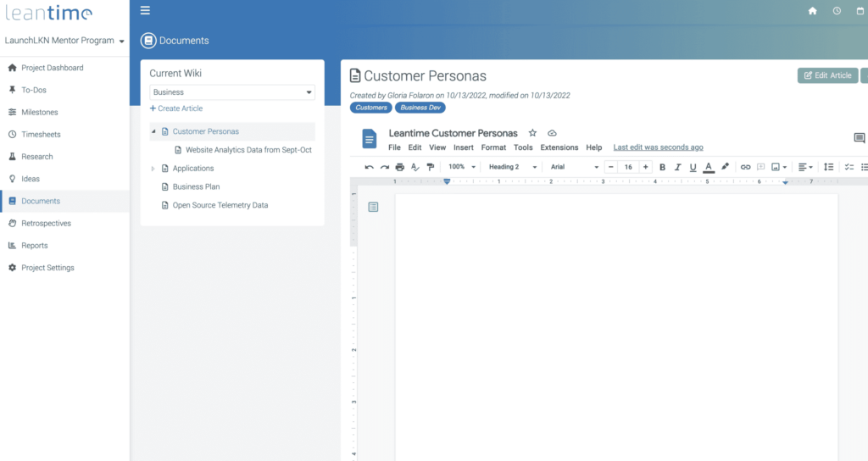The image size is (868, 461).
Task: Toggle bold formatting
Action: click(x=663, y=167)
